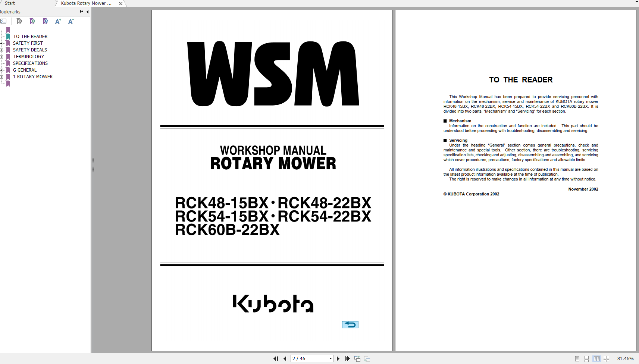Click the 81.46% zoom level
This screenshot has height=364, width=639.
626,358
